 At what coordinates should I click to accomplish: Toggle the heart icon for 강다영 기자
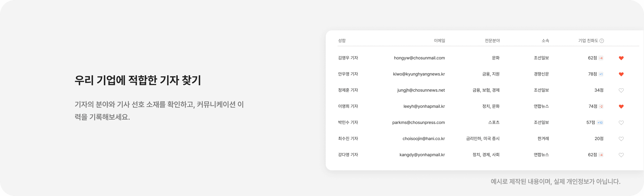pyautogui.click(x=621, y=155)
